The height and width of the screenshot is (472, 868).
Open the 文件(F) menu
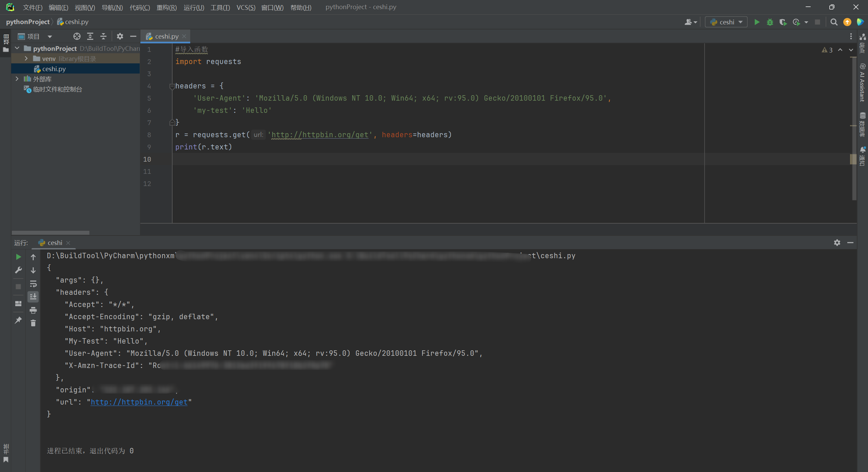(33, 7)
